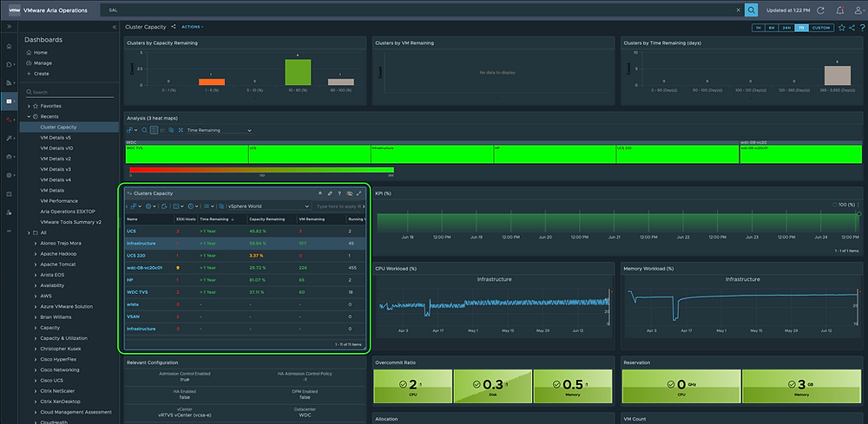Toggle Clusters Capacity widget toolbar visibility eye
This screenshot has width=868, height=424.
coord(349,193)
